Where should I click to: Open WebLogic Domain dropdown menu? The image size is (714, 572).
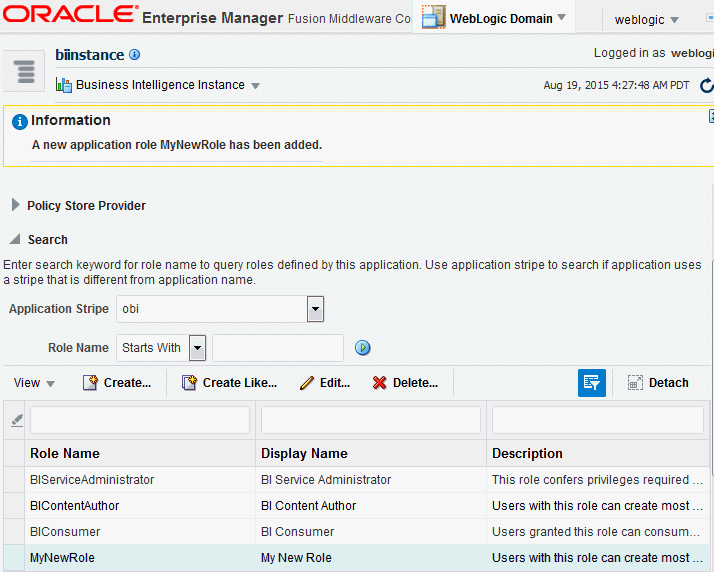coord(562,17)
